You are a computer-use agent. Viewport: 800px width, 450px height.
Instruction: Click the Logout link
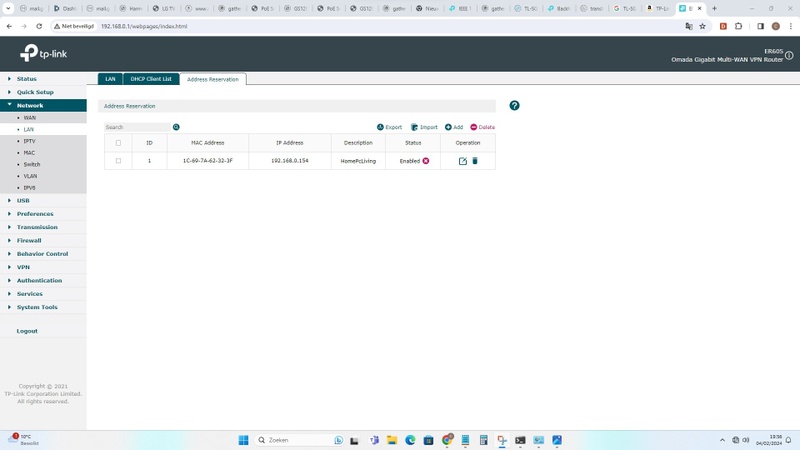pyautogui.click(x=27, y=331)
